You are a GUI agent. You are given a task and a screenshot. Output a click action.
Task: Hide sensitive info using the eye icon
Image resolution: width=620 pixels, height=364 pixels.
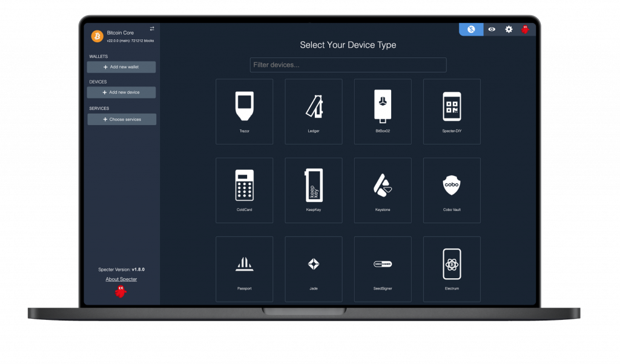pyautogui.click(x=490, y=28)
